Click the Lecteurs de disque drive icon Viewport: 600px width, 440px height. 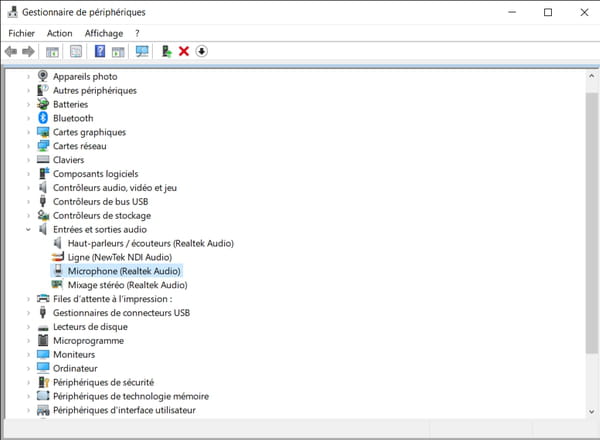coord(43,328)
